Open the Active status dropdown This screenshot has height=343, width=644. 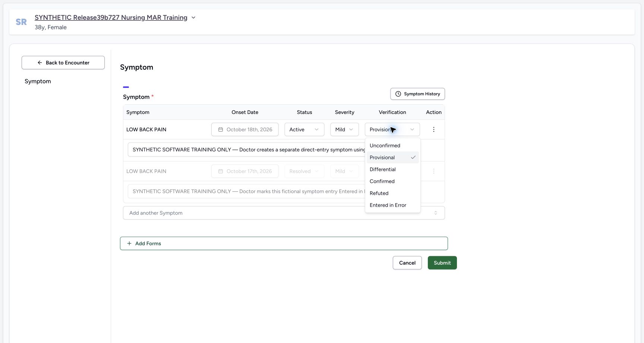click(x=304, y=130)
